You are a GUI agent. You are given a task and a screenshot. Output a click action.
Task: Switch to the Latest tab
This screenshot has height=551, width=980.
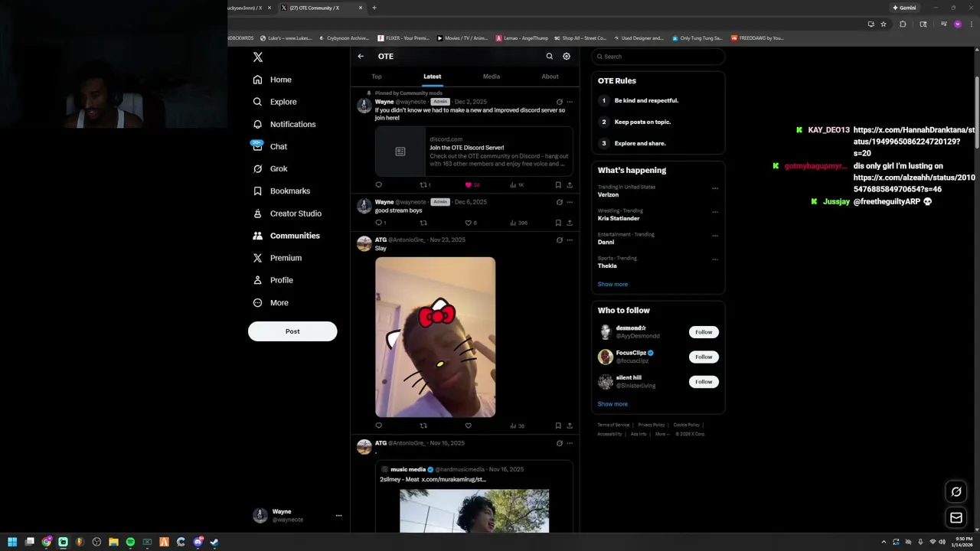coord(433,77)
